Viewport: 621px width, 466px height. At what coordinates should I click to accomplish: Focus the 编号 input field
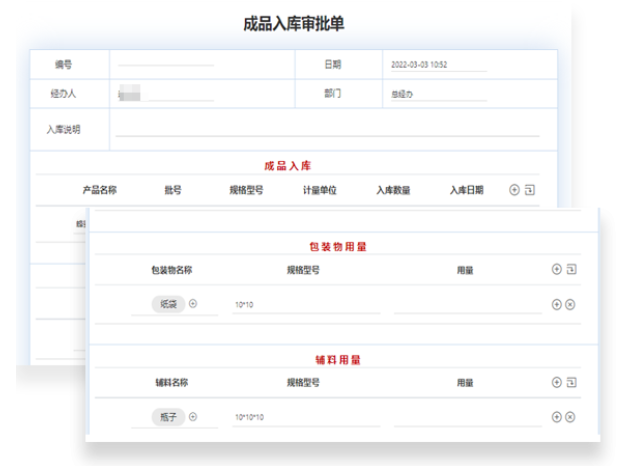click(x=165, y=65)
